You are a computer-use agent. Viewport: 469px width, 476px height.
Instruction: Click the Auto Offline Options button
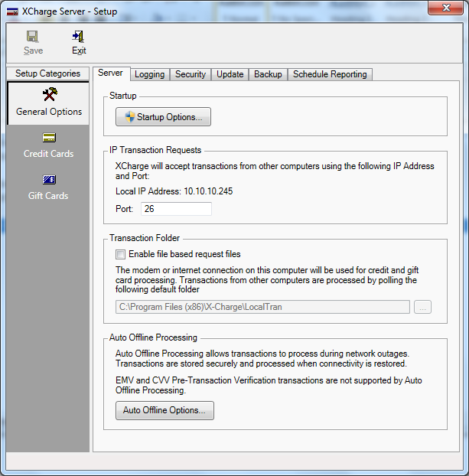[164, 410]
